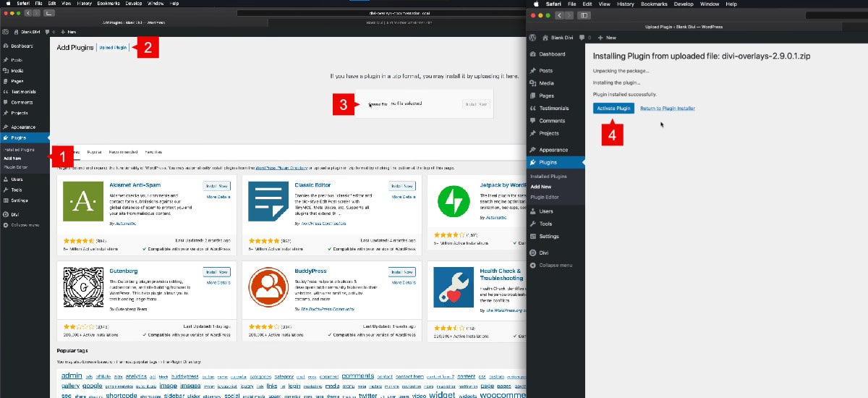Switch to the Recommended plugins tab

pos(123,153)
